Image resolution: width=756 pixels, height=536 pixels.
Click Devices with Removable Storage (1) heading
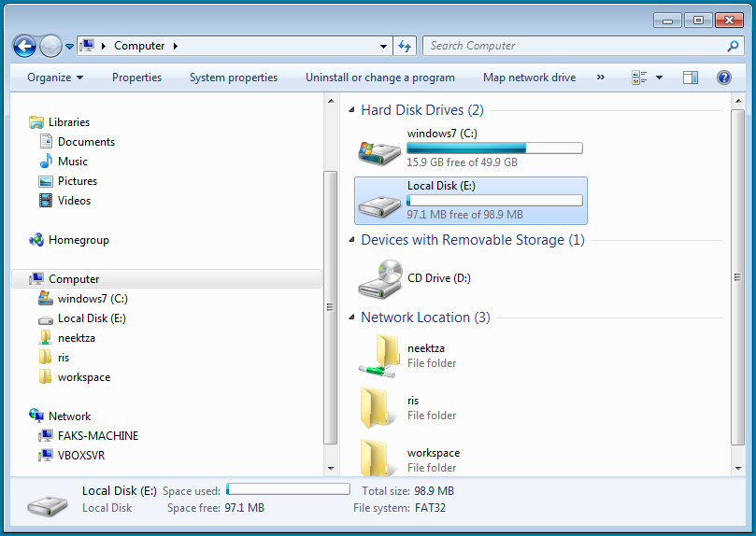[x=473, y=240]
